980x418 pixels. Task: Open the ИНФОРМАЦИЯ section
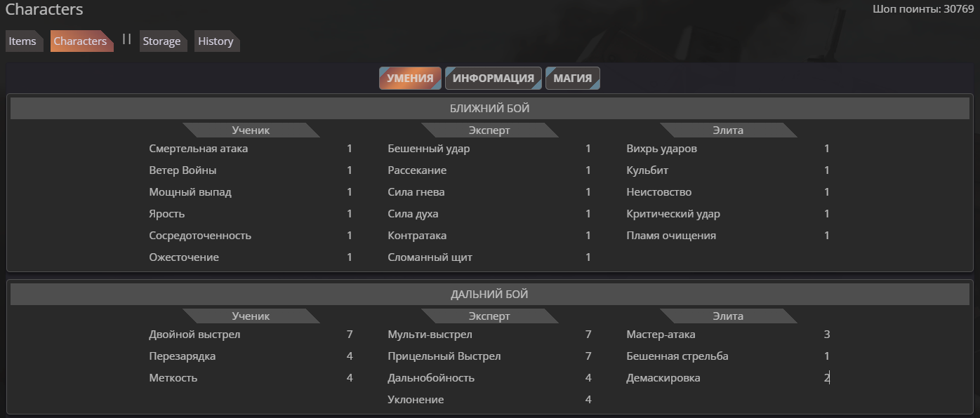click(x=494, y=79)
